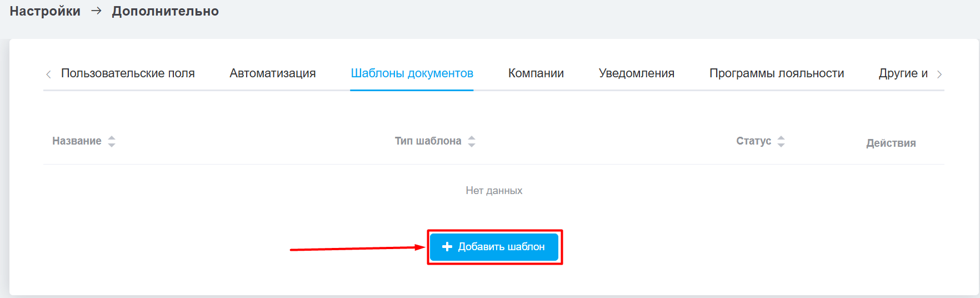Screen dimensions: 980x298
Task: Click the Дополнительно breadcrumb item
Action: (166, 11)
